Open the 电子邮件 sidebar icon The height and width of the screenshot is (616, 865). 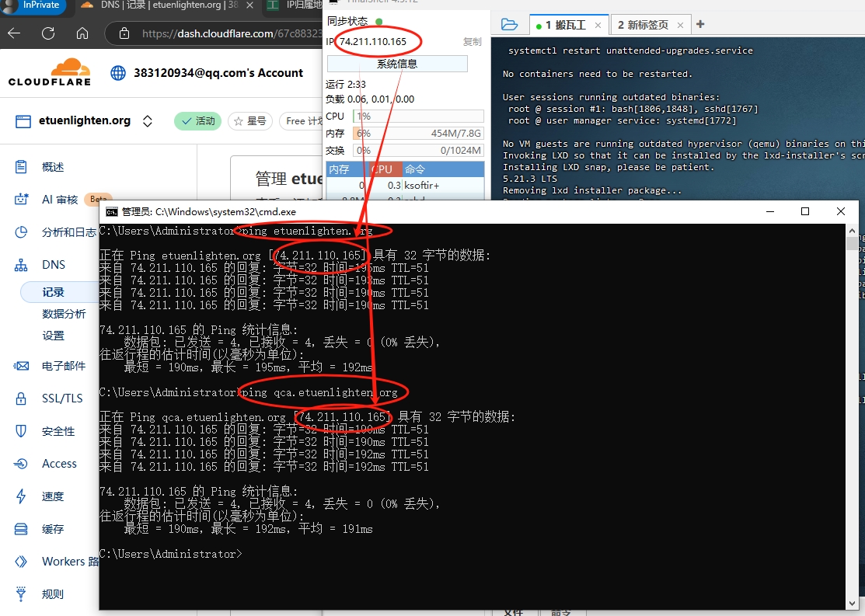(x=21, y=366)
